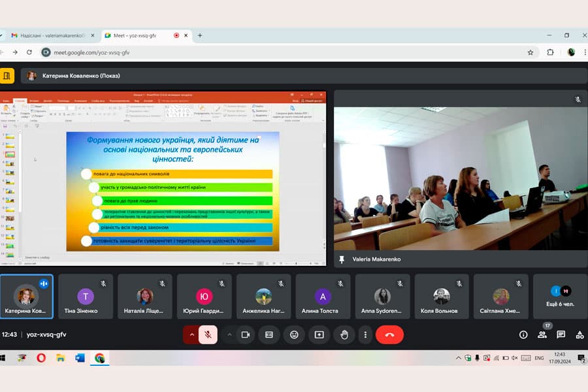Image resolution: width=588 pixels, height=392 pixels.
Task: Open the emoji reaction button
Action: pyautogui.click(x=294, y=335)
